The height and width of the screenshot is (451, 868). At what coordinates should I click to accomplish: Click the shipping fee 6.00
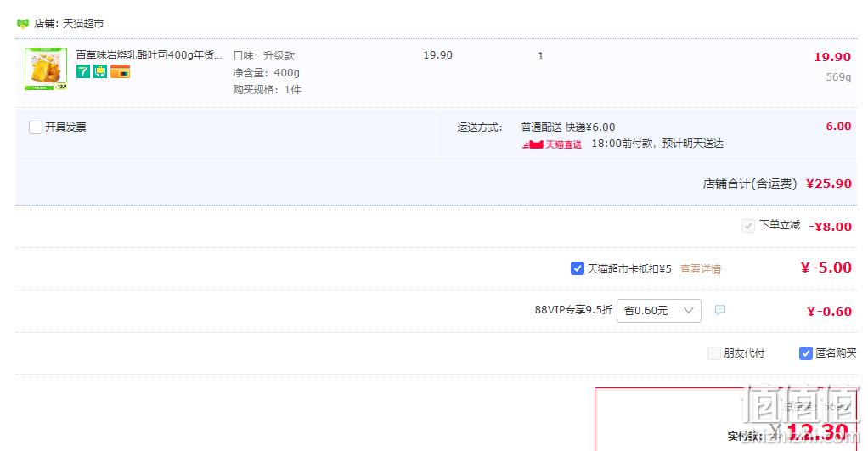coord(838,127)
